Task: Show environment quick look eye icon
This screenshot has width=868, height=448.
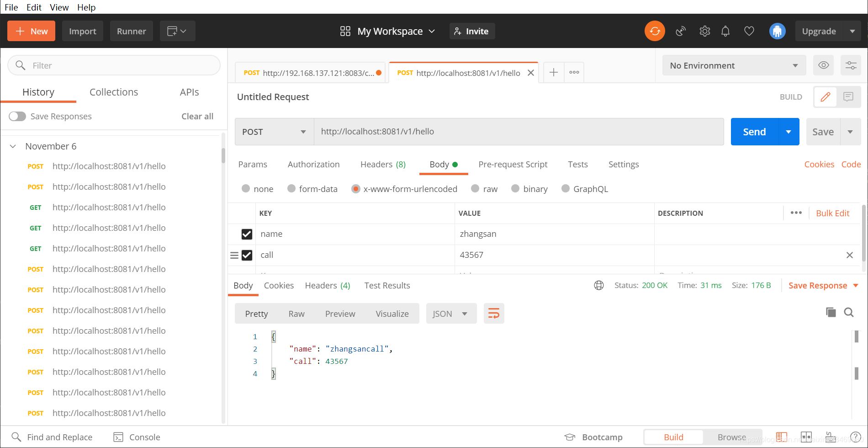Action: (823, 65)
